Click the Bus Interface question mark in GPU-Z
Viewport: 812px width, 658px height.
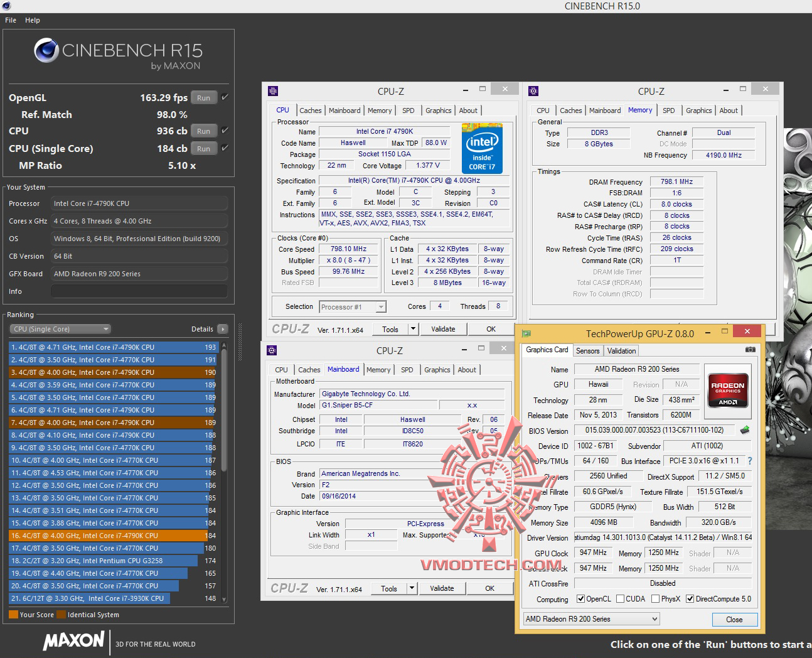[749, 461]
